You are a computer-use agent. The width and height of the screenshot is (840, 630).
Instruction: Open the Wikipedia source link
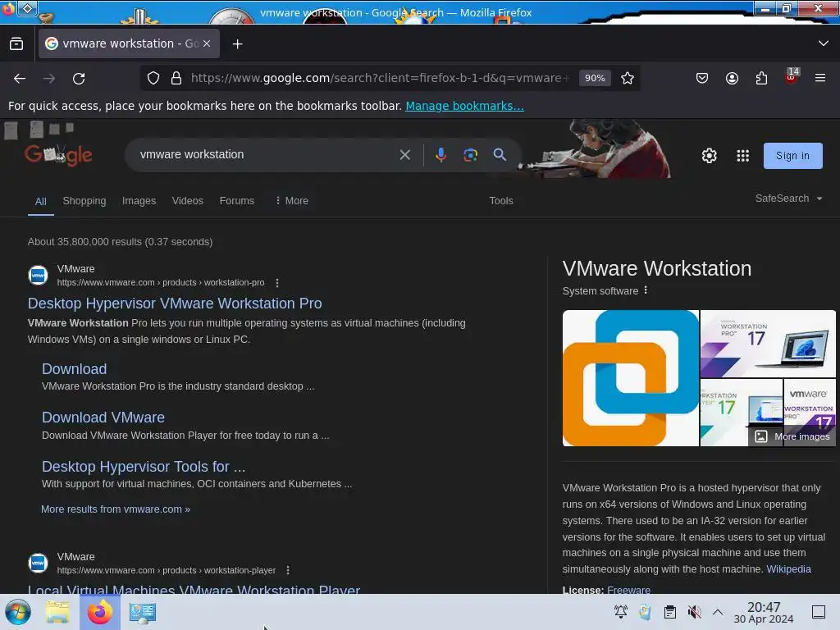(788, 569)
